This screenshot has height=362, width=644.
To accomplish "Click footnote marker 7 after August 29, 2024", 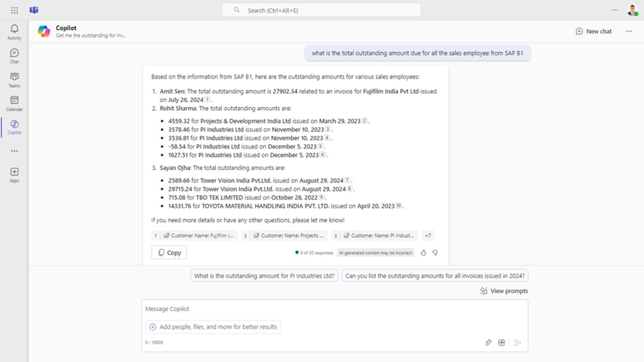I will tap(347, 180).
